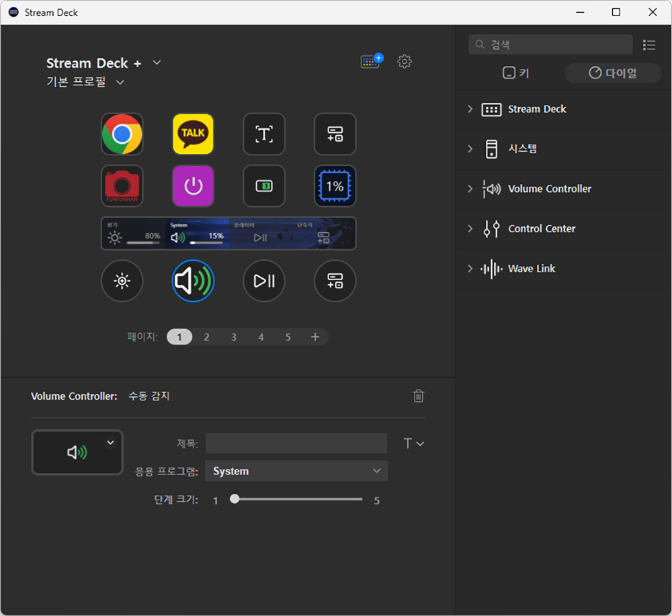
Task: Switch to the 키 tab
Action: (515, 73)
